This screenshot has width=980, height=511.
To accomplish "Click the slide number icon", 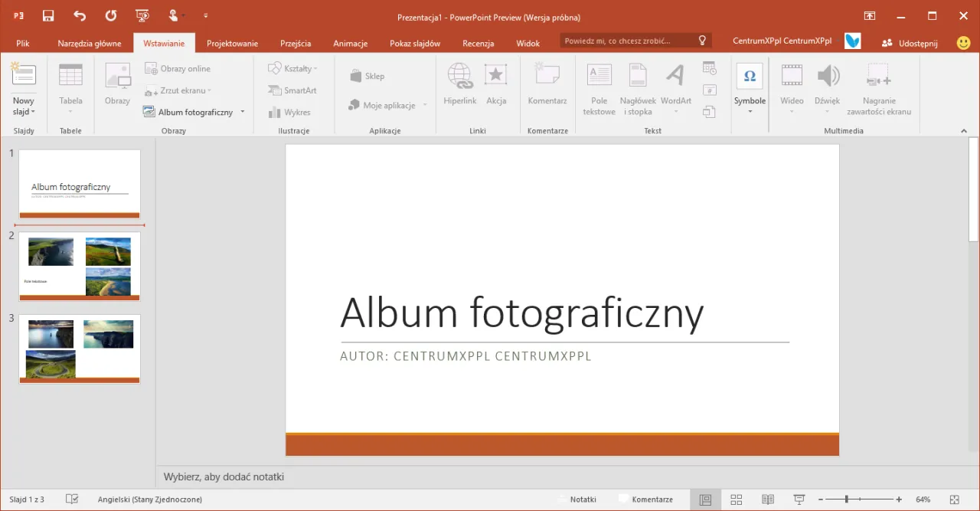I will [x=709, y=90].
